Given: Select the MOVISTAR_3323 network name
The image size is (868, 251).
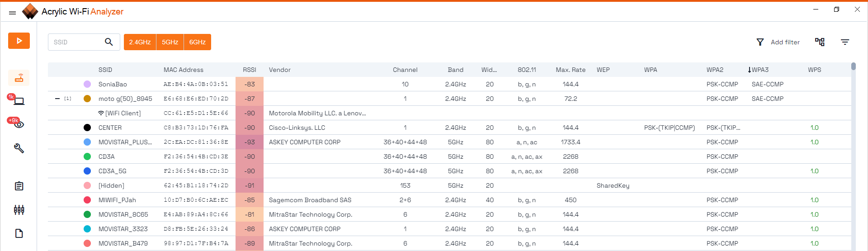Looking at the screenshot, I should (x=123, y=229).
